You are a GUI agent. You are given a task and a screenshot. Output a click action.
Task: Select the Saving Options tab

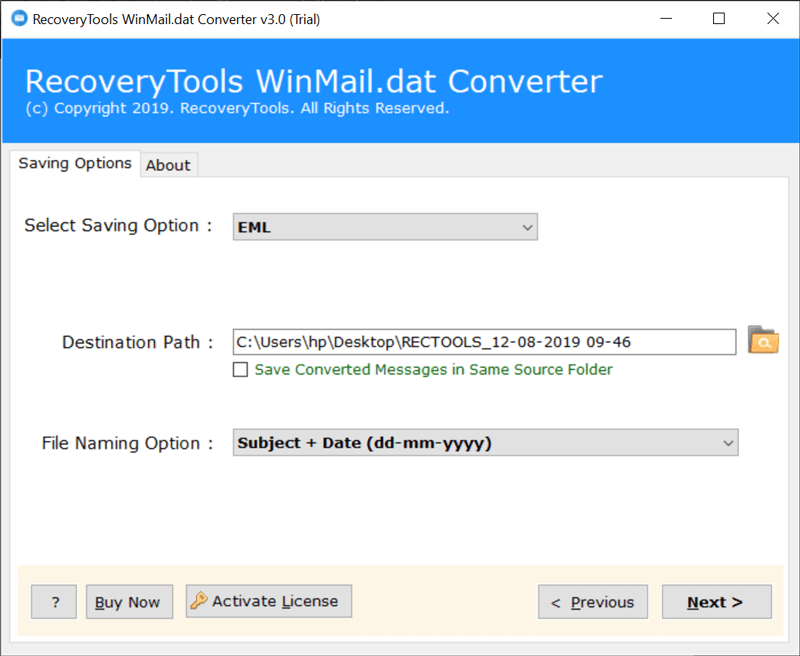click(x=75, y=164)
